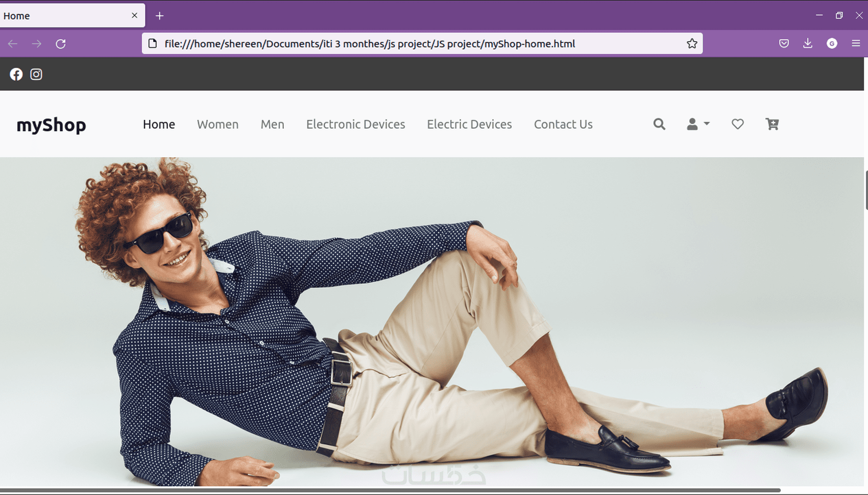Select the Contact Us menu item

coord(563,124)
